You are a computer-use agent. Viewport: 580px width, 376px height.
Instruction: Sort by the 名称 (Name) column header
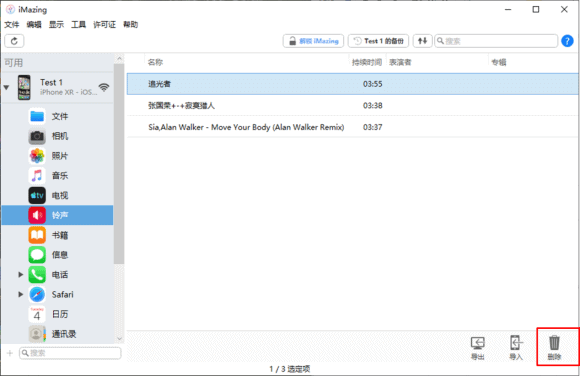point(155,62)
